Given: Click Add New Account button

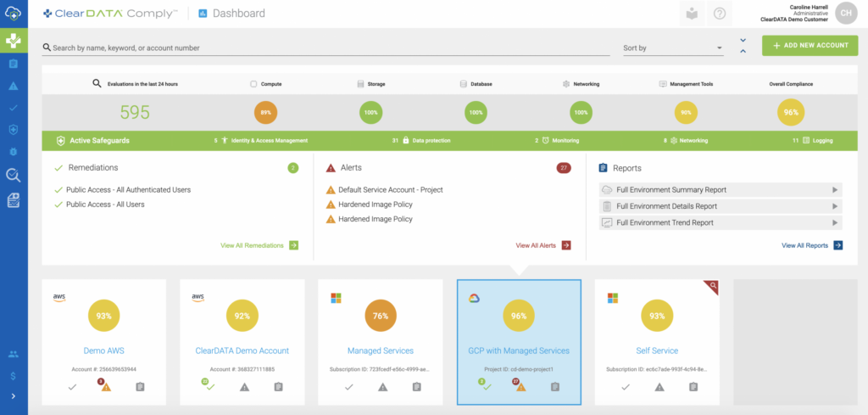Looking at the screenshot, I should point(810,46).
